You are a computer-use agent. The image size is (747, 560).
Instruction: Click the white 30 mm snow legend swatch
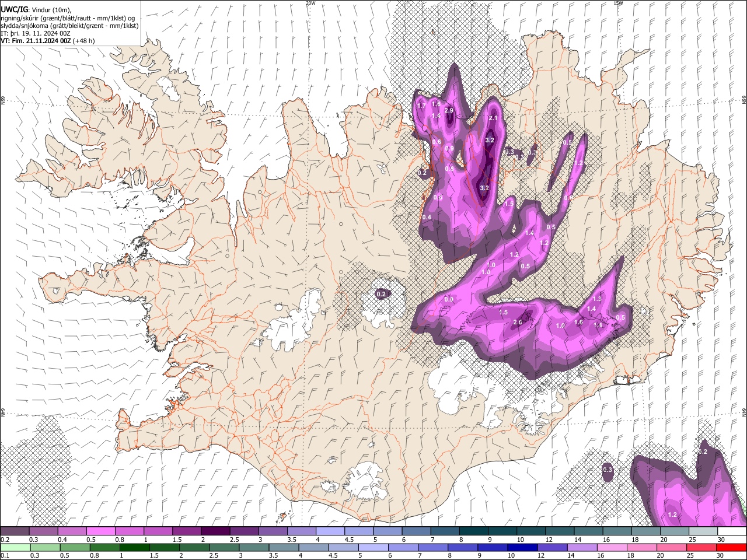(732, 531)
